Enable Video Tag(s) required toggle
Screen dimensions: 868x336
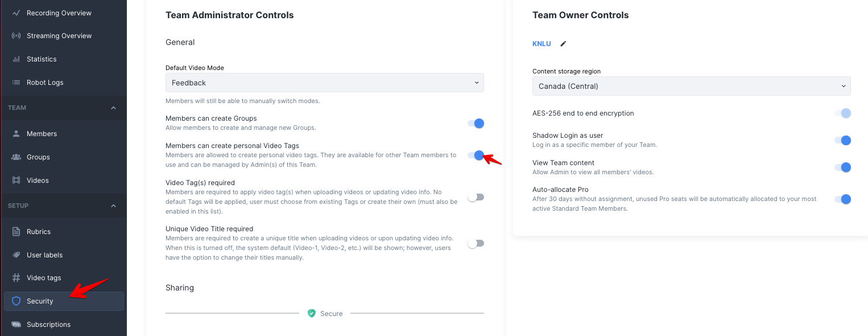click(x=476, y=197)
